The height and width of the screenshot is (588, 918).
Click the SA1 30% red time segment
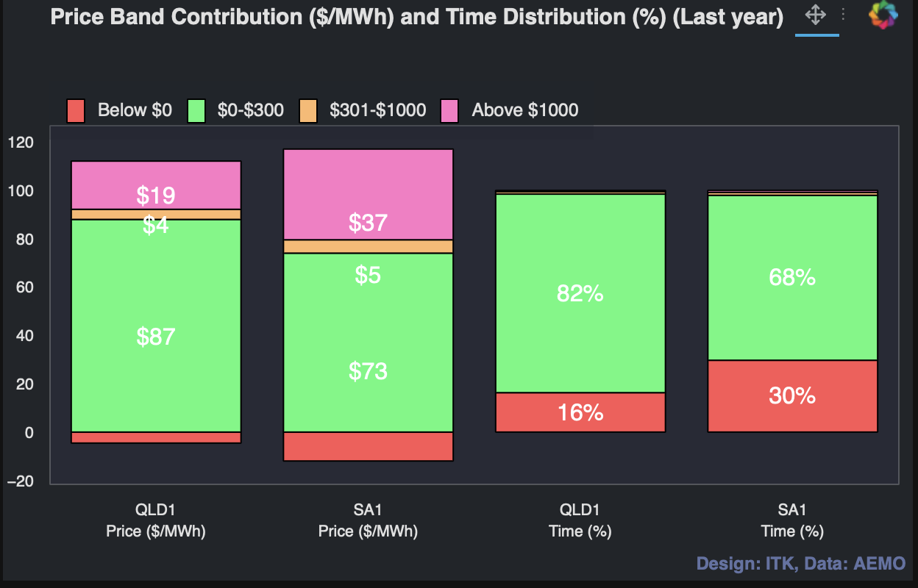click(792, 396)
